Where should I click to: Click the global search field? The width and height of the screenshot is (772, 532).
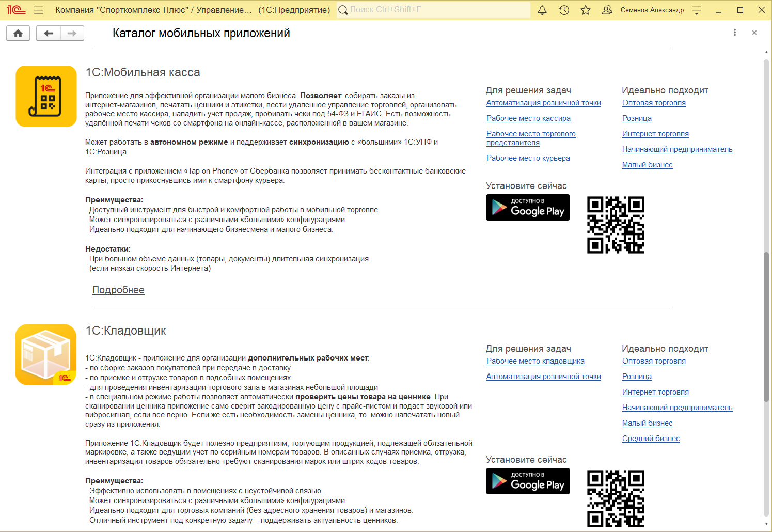click(434, 10)
